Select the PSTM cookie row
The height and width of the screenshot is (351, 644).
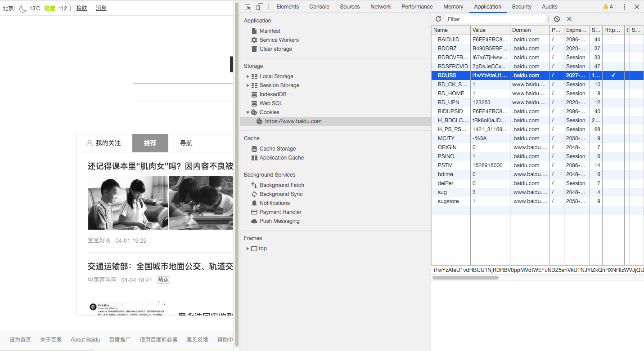[x=537, y=165]
